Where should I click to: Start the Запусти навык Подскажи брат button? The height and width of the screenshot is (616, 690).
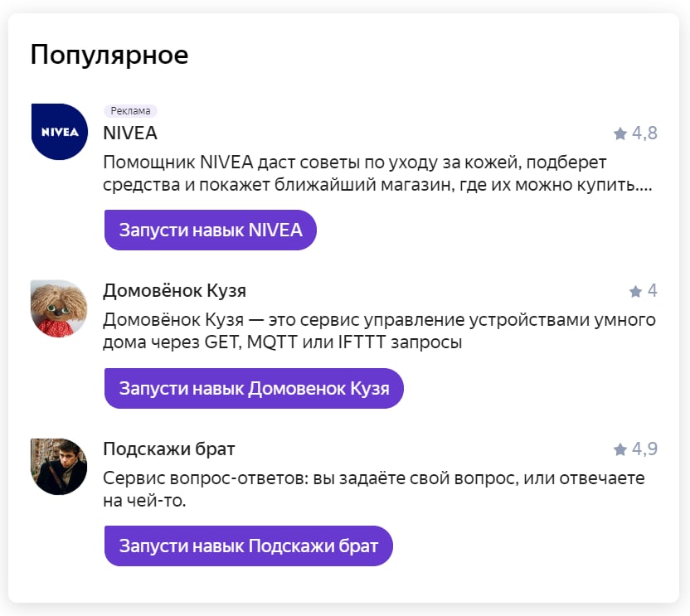tap(249, 546)
